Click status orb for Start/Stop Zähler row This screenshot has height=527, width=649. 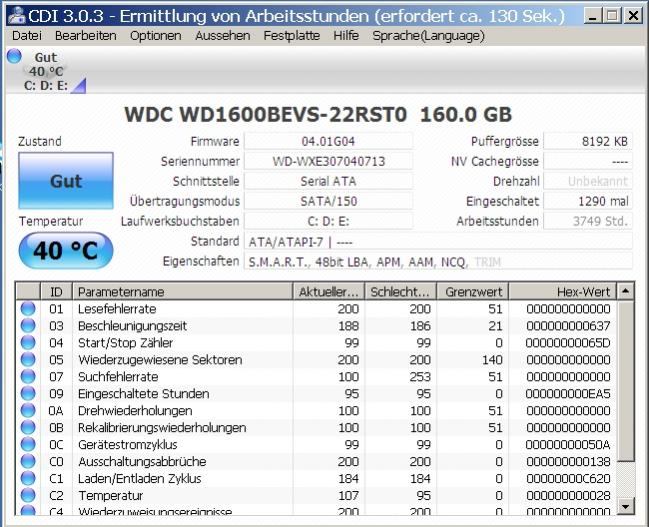[x=28, y=343]
